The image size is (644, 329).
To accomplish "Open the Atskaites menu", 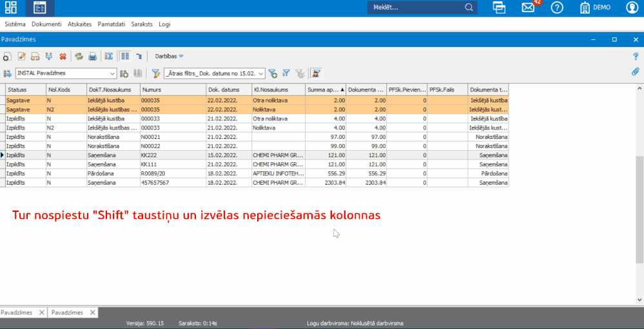I will (x=80, y=24).
